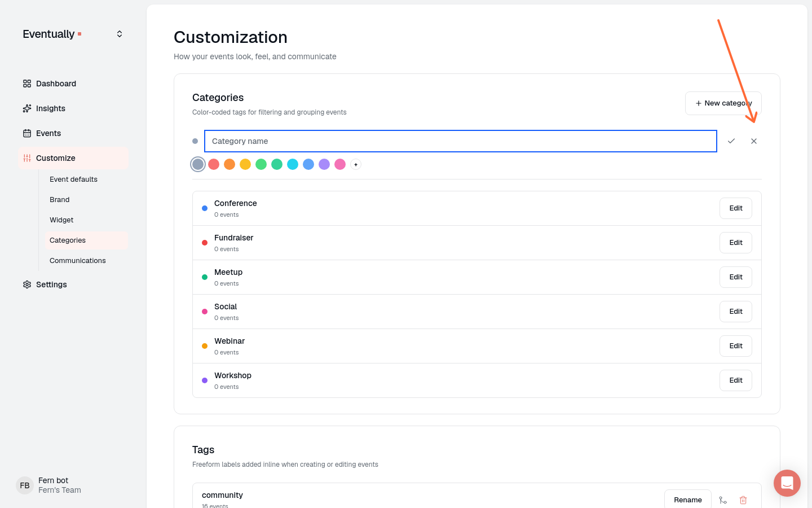Go to Insights in sidebar

pos(73,108)
